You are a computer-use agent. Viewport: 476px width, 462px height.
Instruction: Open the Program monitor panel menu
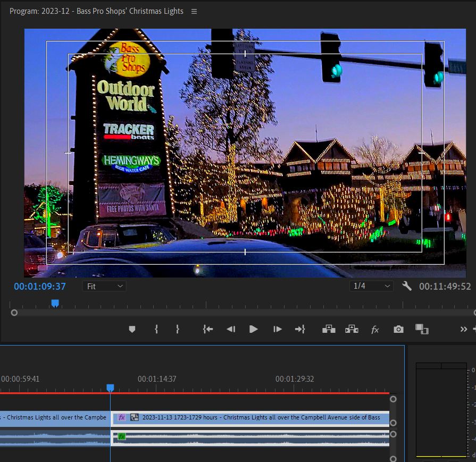click(x=194, y=12)
